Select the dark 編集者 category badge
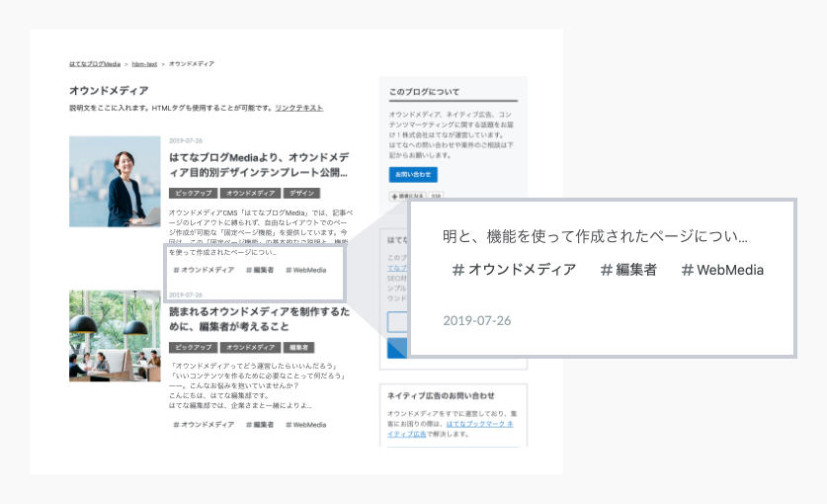Image resolution: width=827 pixels, height=504 pixels. click(x=299, y=348)
